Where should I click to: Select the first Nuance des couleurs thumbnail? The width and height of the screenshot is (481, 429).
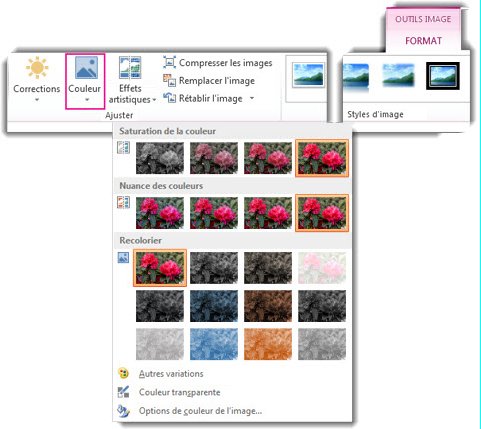[x=160, y=213]
